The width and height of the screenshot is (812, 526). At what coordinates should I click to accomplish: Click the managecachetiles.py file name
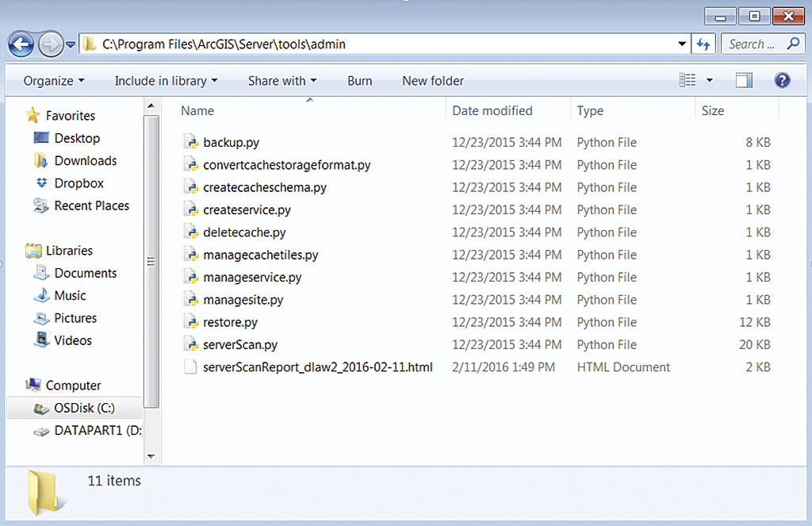point(260,255)
